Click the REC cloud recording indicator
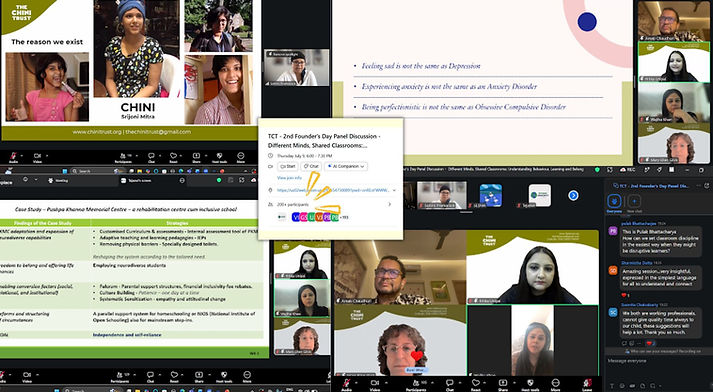Image resolution: width=713 pixels, height=392 pixels. tap(628, 170)
